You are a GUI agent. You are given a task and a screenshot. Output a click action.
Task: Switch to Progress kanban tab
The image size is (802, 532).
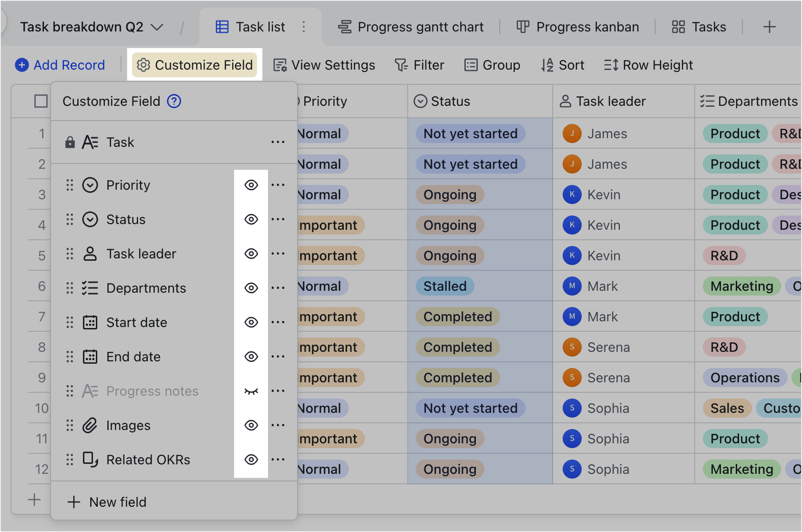click(x=577, y=27)
